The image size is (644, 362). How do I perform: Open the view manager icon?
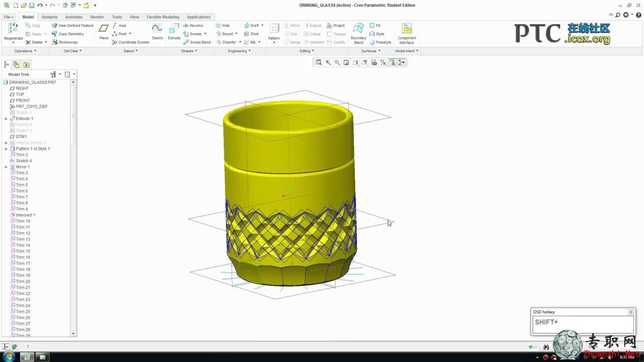click(374, 62)
